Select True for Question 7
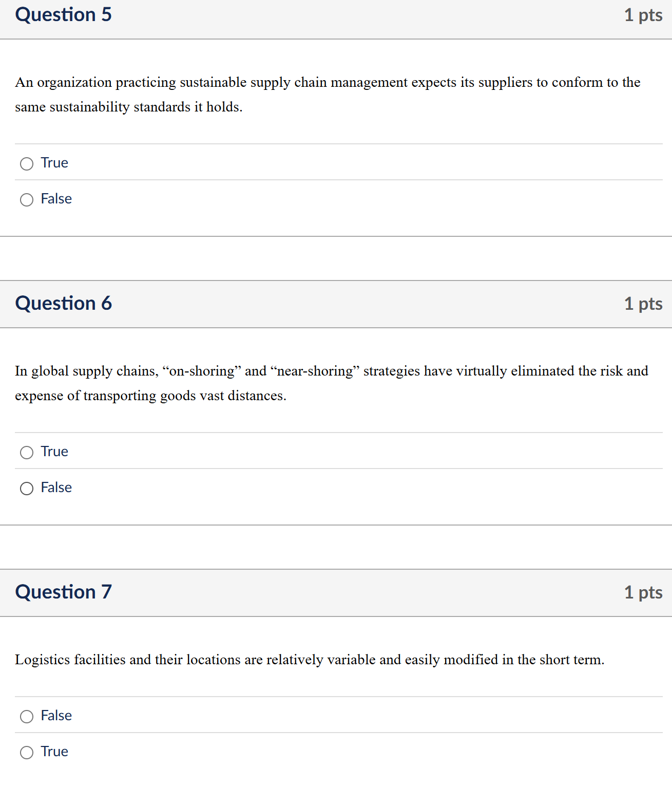The image size is (672, 786). [27, 752]
